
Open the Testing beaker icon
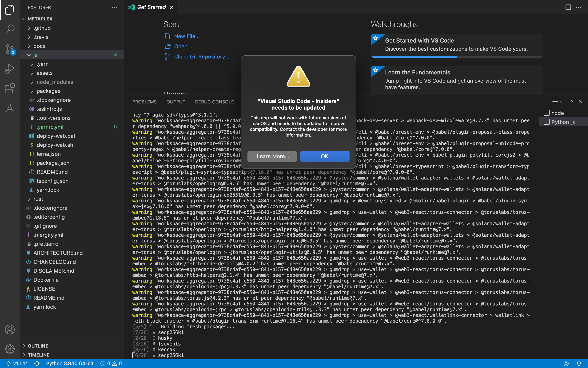10,108
